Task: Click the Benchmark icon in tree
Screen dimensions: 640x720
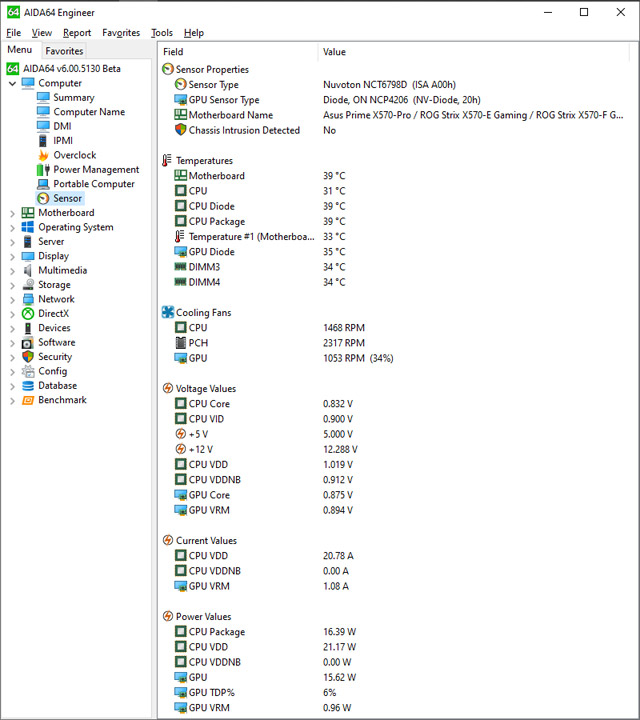Action: click(28, 400)
